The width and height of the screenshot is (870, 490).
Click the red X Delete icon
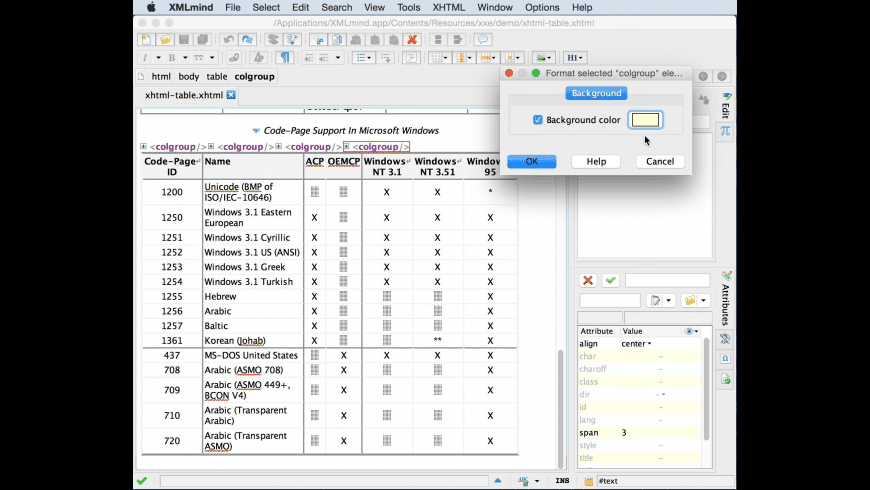[x=412, y=39]
